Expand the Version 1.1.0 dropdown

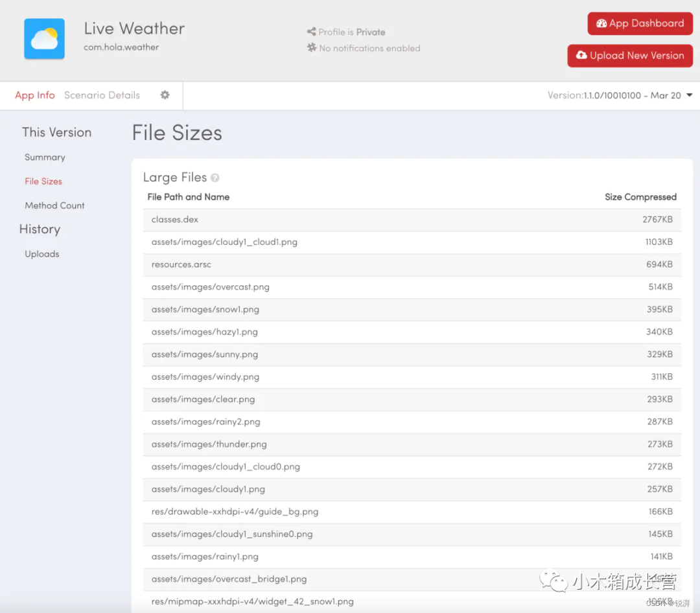pos(620,95)
